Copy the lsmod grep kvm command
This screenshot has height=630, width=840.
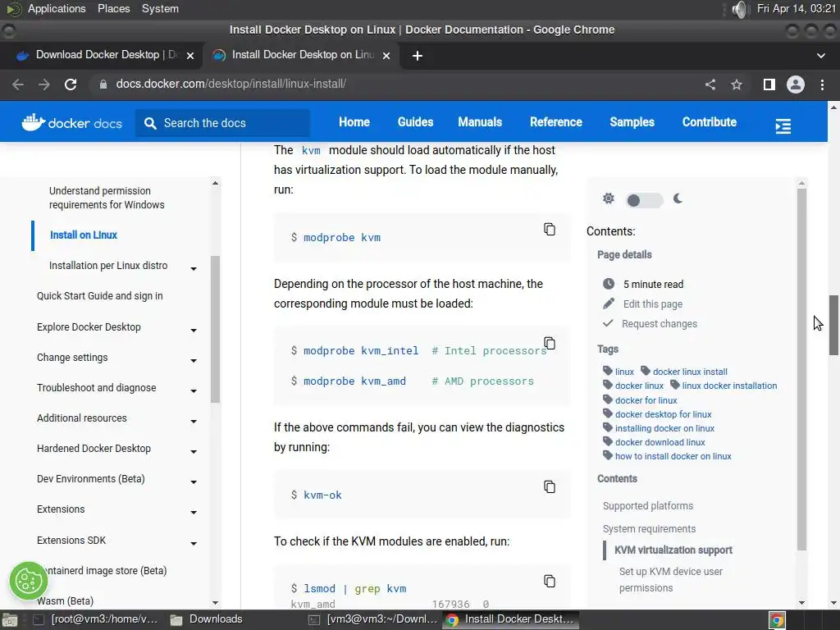coord(549,582)
